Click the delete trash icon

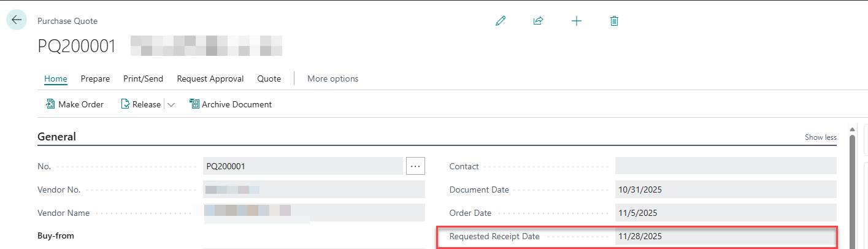[x=614, y=21]
